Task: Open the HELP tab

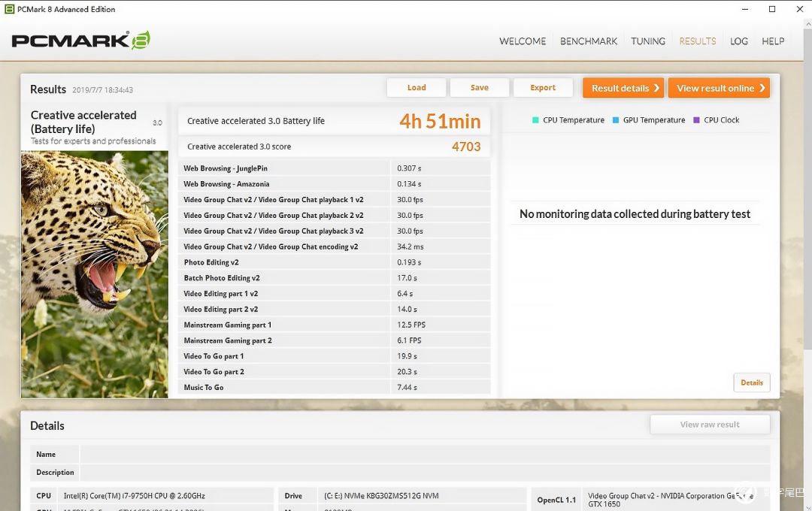Action: pyautogui.click(x=773, y=41)
